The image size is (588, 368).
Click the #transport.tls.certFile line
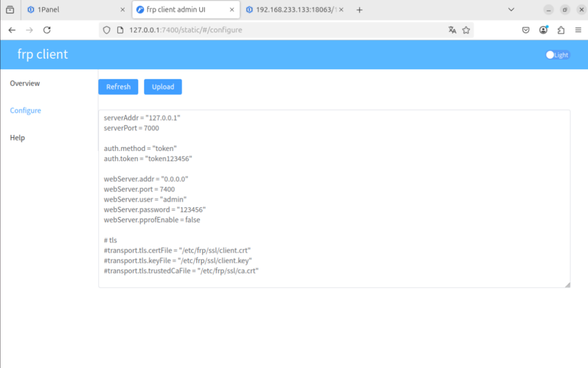pyautogui.click(x=177, y=250)
